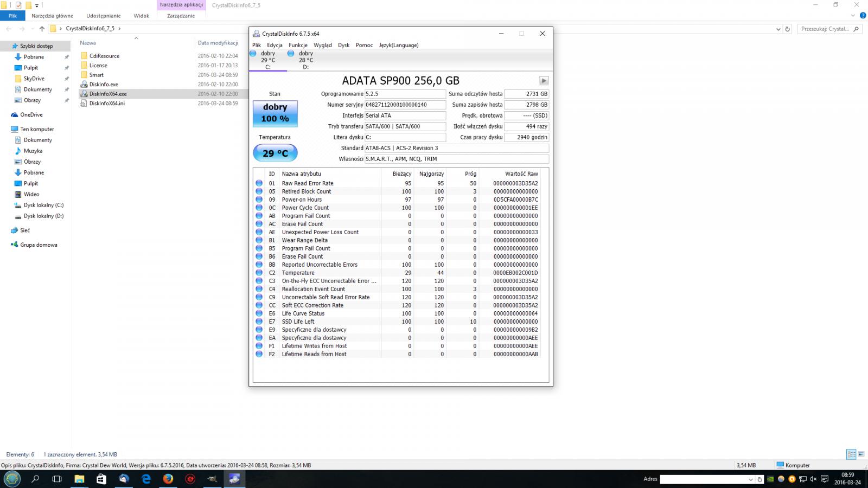The width and height of the screenshot is (868, 488).
Task: Switch to CrystalDiskInfo on the taskbar
Action: (x=234, y=479)
